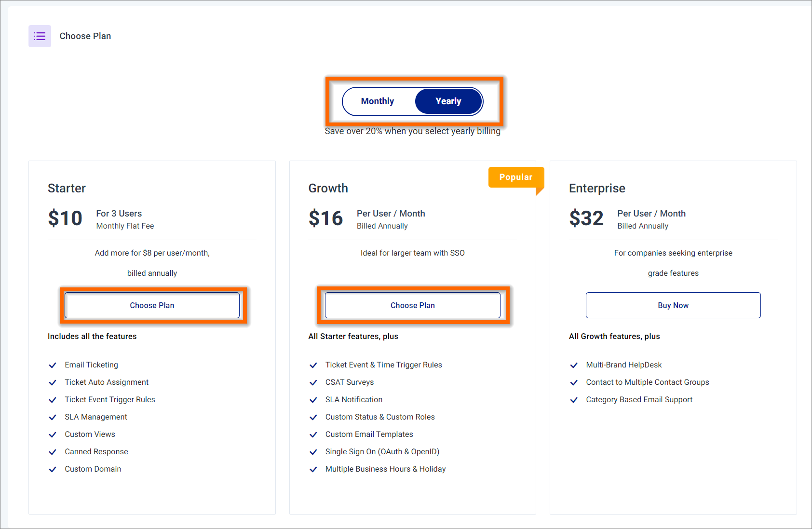812x529 pixels.
Task: Click 'Category Based Email Support' text
Action: (x=639, y=400)
